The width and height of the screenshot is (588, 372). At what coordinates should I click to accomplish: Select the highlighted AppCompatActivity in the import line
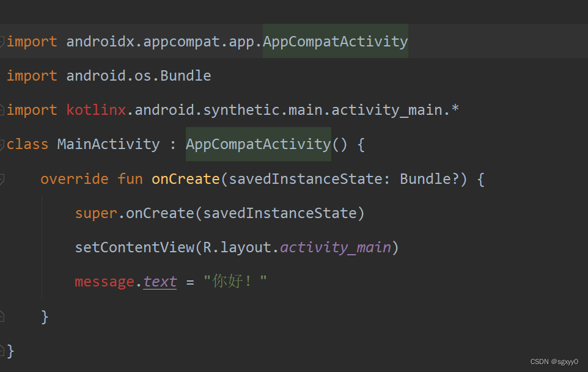pos(335,41)
